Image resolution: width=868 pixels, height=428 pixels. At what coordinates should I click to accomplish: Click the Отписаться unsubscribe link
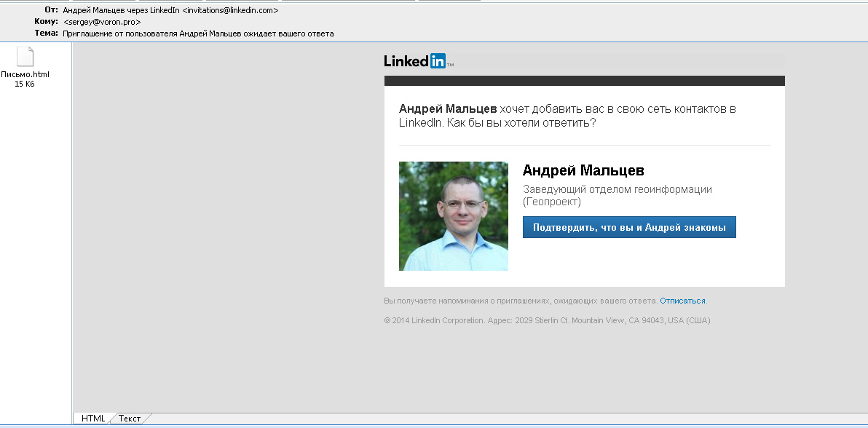(x=682, y=301)
